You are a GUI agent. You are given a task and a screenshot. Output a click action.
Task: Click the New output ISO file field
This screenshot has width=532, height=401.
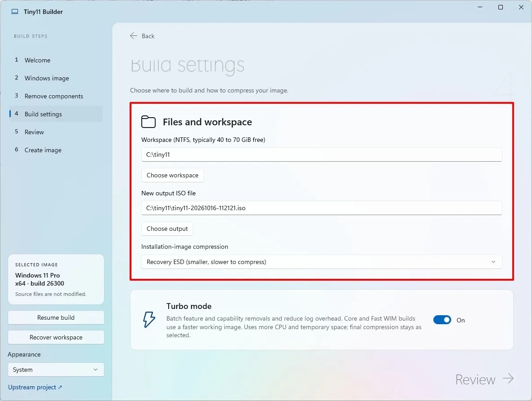(x=321, y=208)
